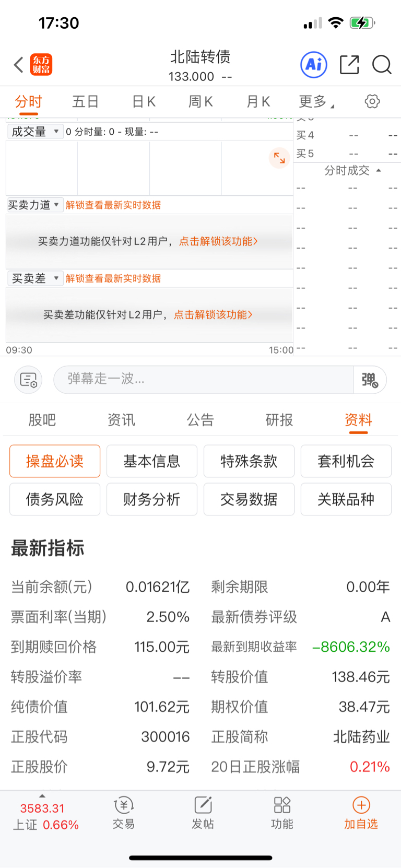Toggle the 弹 bullet-comment icon
Viewport: 401px width, 868px height.
(x=370, y=380)
